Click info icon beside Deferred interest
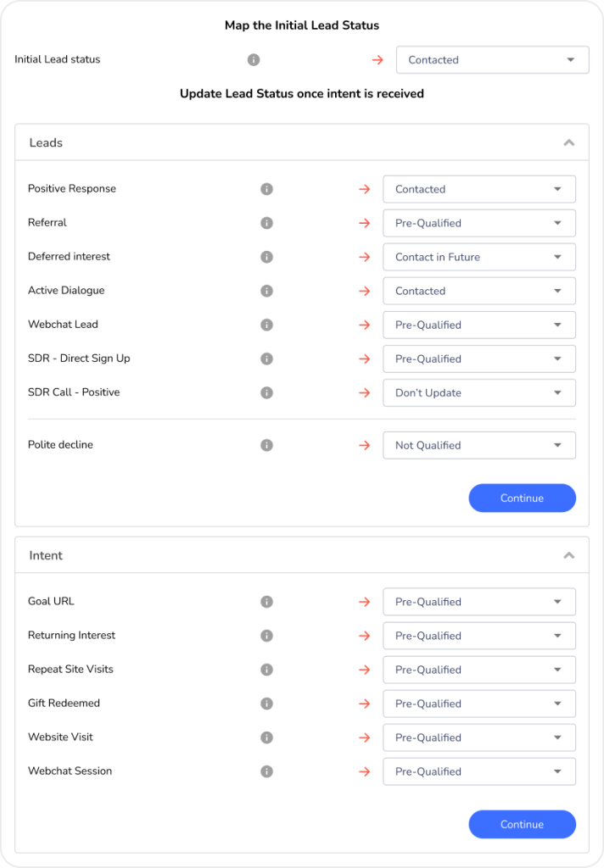This screenshot has height=868, width=604. click(x=266, y=257)
